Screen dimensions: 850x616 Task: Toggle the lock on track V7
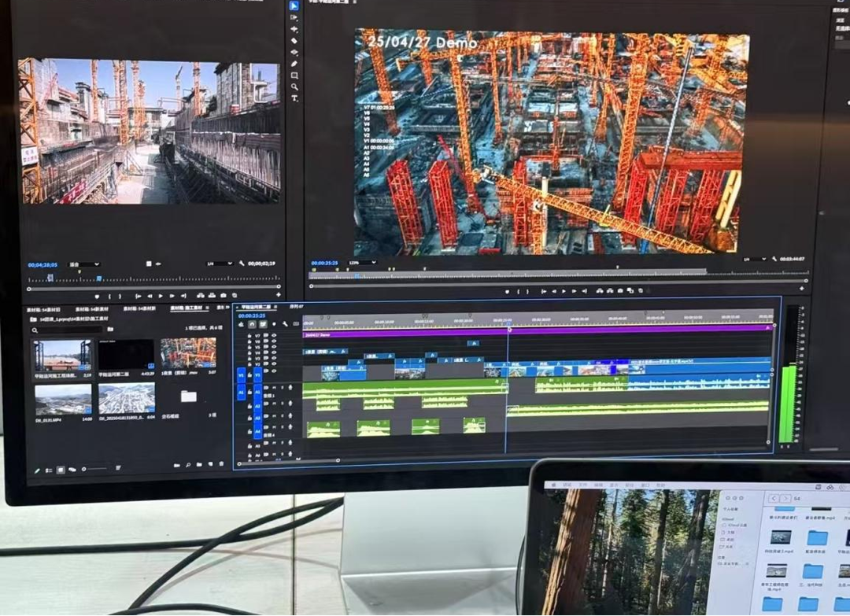tap(250, 336)
